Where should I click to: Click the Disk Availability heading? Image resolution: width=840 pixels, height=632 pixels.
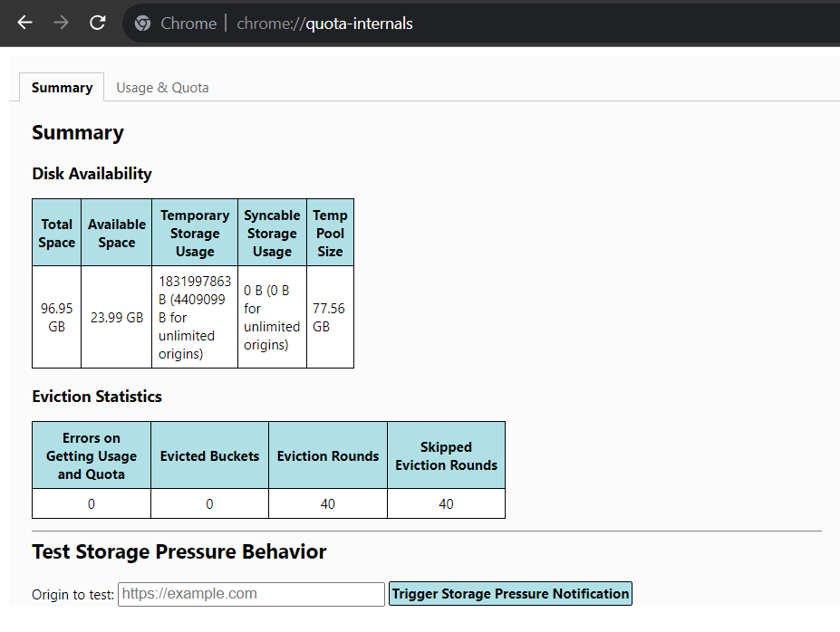(x=92, y=173)
